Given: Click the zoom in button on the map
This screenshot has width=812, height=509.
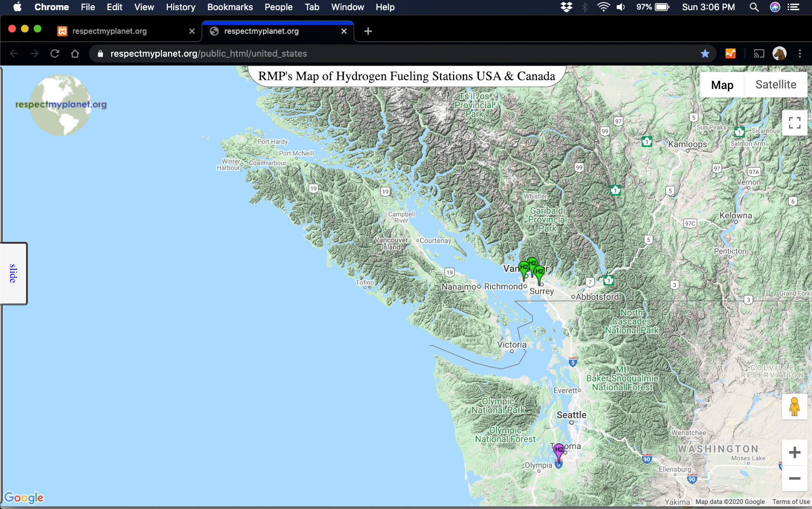Looking at the screenshot, I should click(794, 452).
